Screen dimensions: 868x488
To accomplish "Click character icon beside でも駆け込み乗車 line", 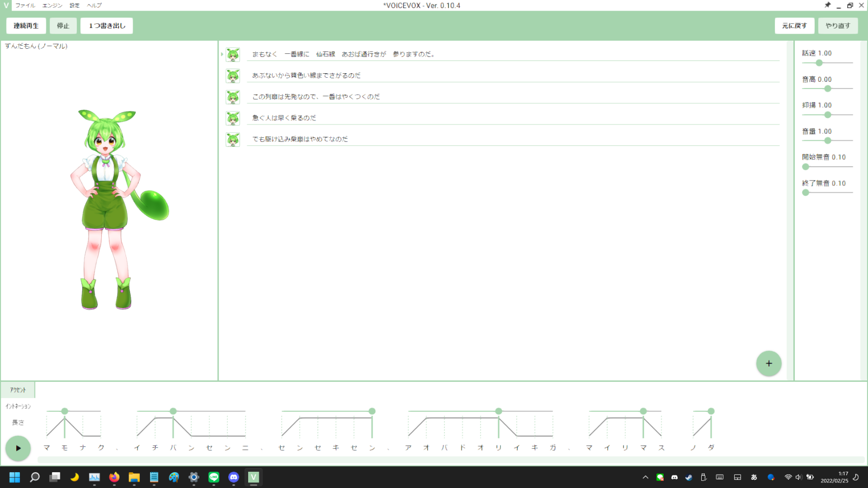I will coord(233,139).
